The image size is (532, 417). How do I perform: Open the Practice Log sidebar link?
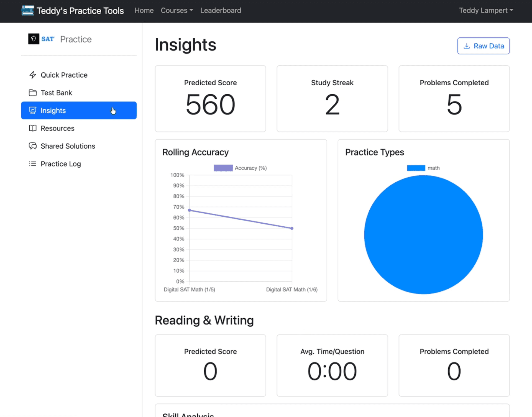tap(61, 164)
